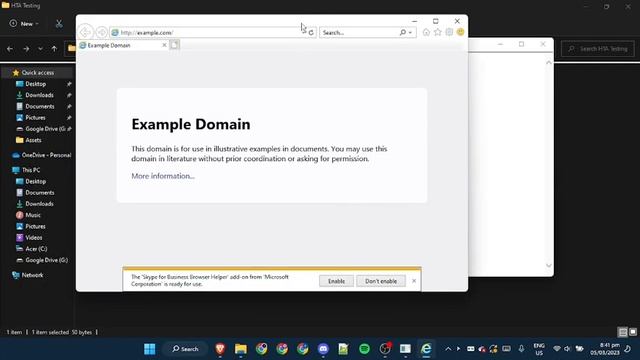Launch Brave browser from taskbar

click(220, 349)
